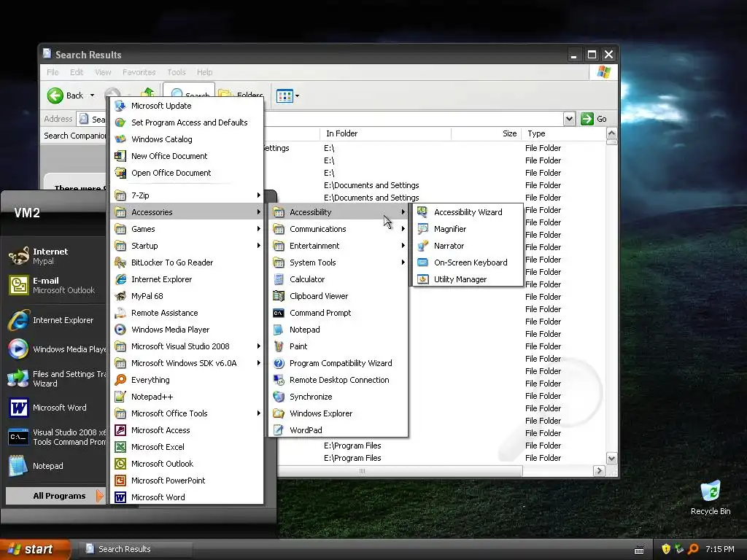Expand Microsoft Office Tools folder
Image resolution: width=747 pixels, height=560 pixels.
pyautogui.click(x=187, y=413)
